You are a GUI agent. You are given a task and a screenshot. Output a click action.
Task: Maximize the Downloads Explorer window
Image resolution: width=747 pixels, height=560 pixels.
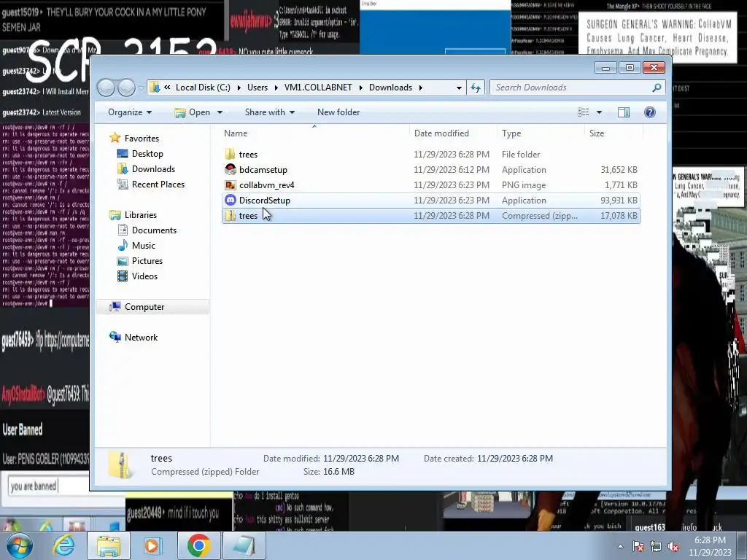[x=630, y=68]
